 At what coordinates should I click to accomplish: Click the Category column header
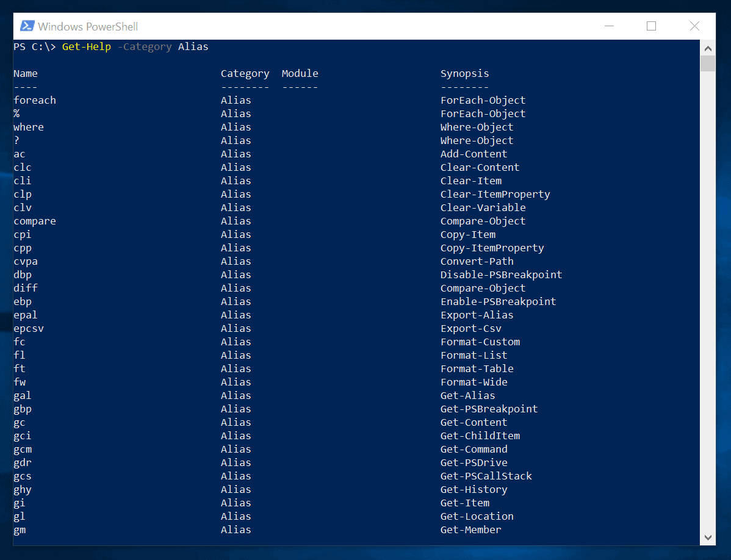point(245,74)
